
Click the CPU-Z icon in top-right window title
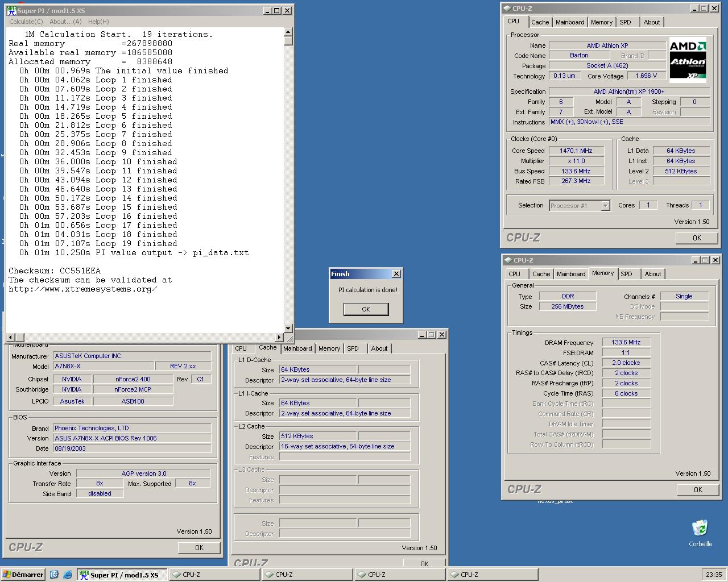click(x=507, y=9)
